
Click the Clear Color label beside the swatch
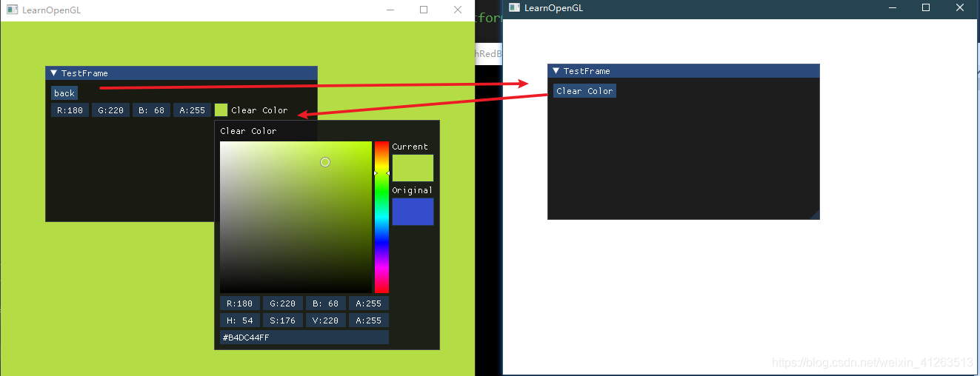point(259,110)
